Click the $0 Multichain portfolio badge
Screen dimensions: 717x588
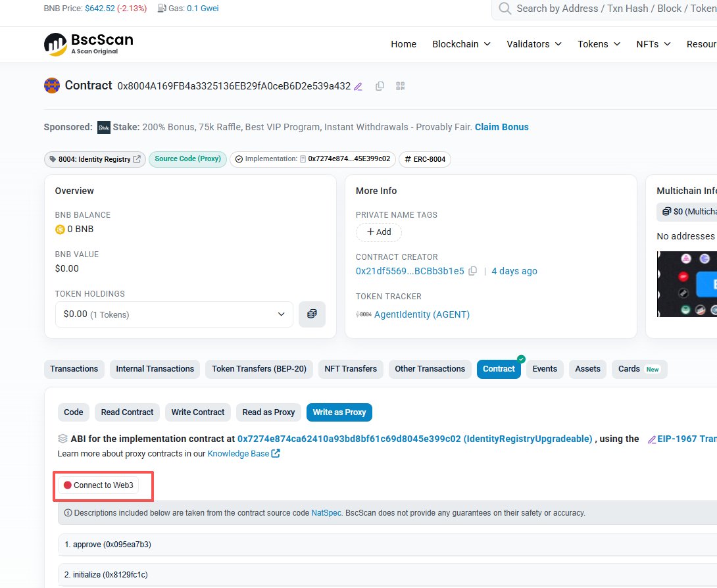click(x=687, y=212)
